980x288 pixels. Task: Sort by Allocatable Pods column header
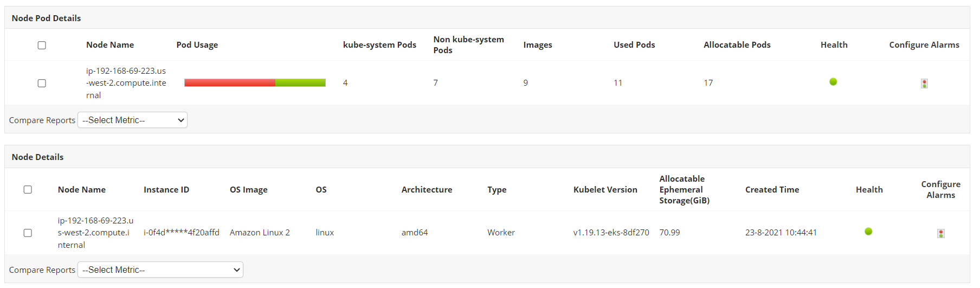[x=737, y=45]
